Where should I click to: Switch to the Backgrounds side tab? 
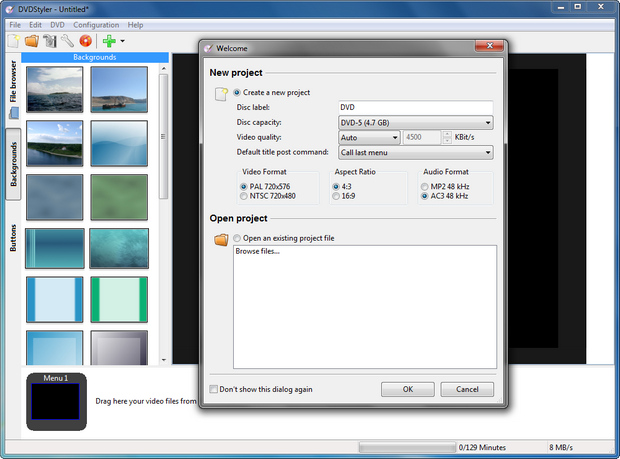pyautogui.click(x=13, y=164)
